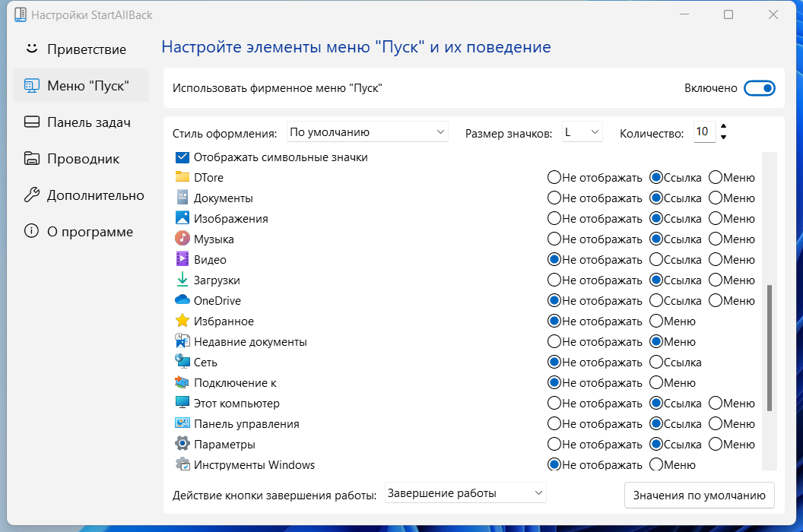The height and width of the screenshot is (532, 803).
Task: Click the items list vertical scrollbar thumb
Action: (770, 348)
